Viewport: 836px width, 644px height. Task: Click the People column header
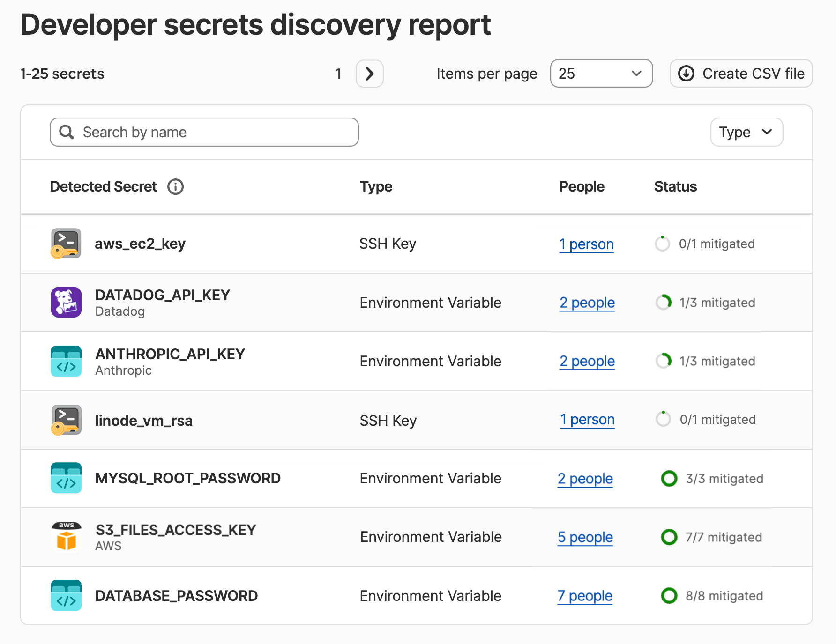(582, 186)
